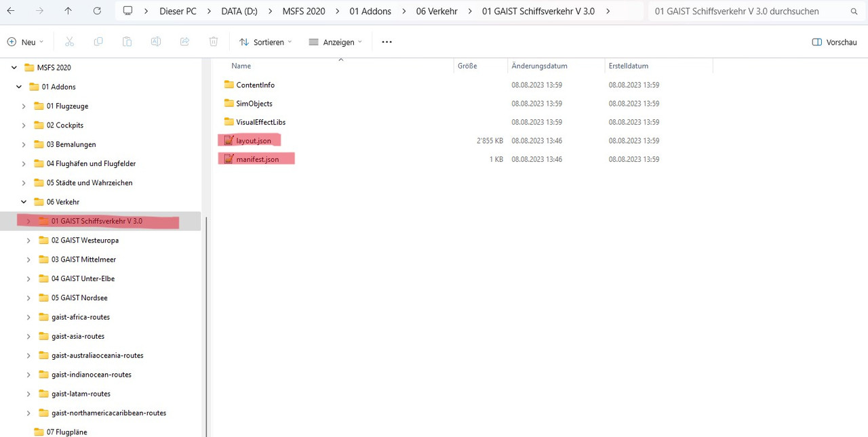Click the Cut scissors icon
868x437 pixels.
(x=69, y=42)
